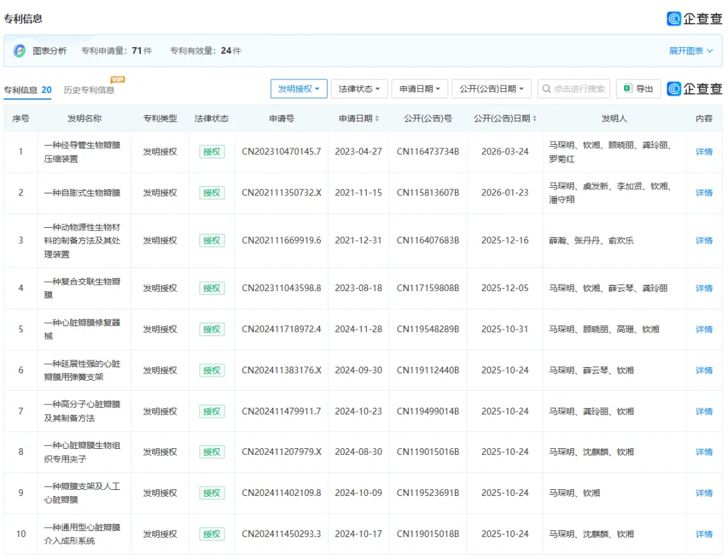Screen dimensions: 728x560
Task: Open 详情 for 一种心脏瓣膜修复器械
Action: pos(704,330)
